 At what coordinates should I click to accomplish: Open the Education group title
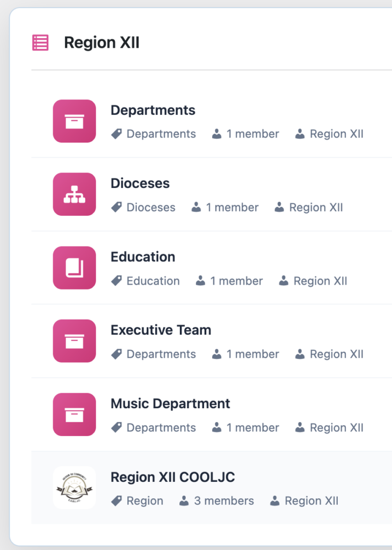[142, 257]
